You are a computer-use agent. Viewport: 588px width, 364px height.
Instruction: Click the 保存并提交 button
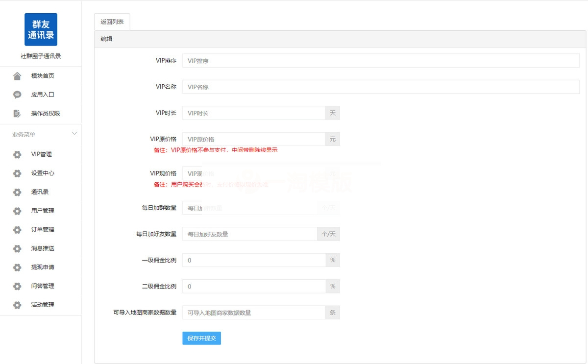201,338
